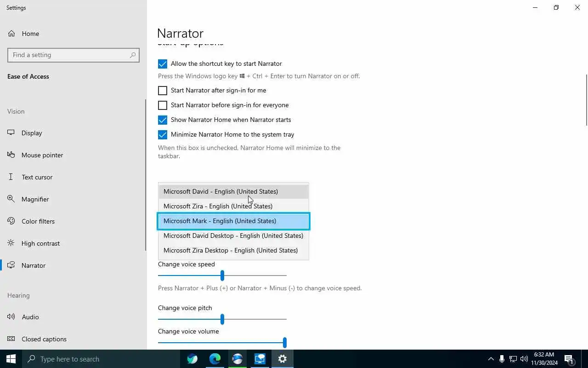Click the voice pitch slider handle

pos(222,319)
